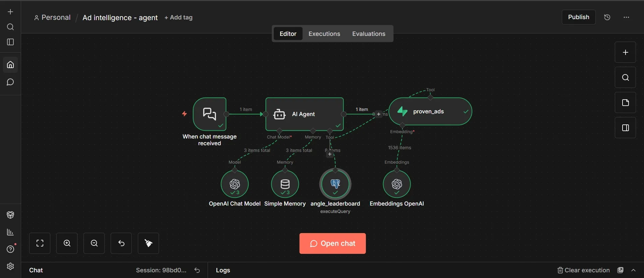Toggle the sidebar panel icon at left
The height and width of the screenshot is (278, 644).
(10, 42)
